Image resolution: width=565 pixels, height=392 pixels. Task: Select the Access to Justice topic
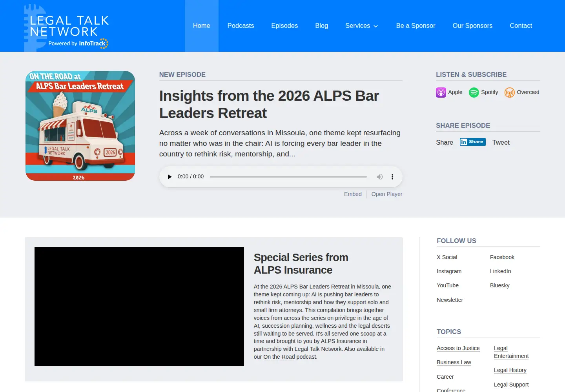[458, 348]
